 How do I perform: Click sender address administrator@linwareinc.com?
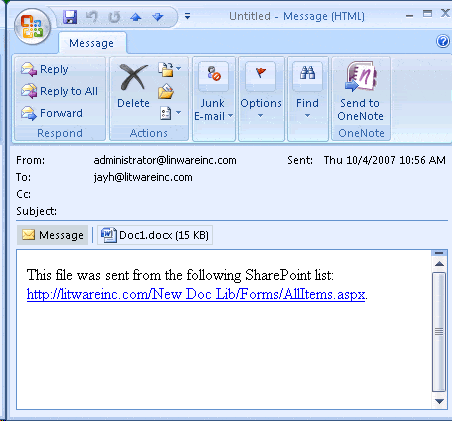tap(165, 160)
